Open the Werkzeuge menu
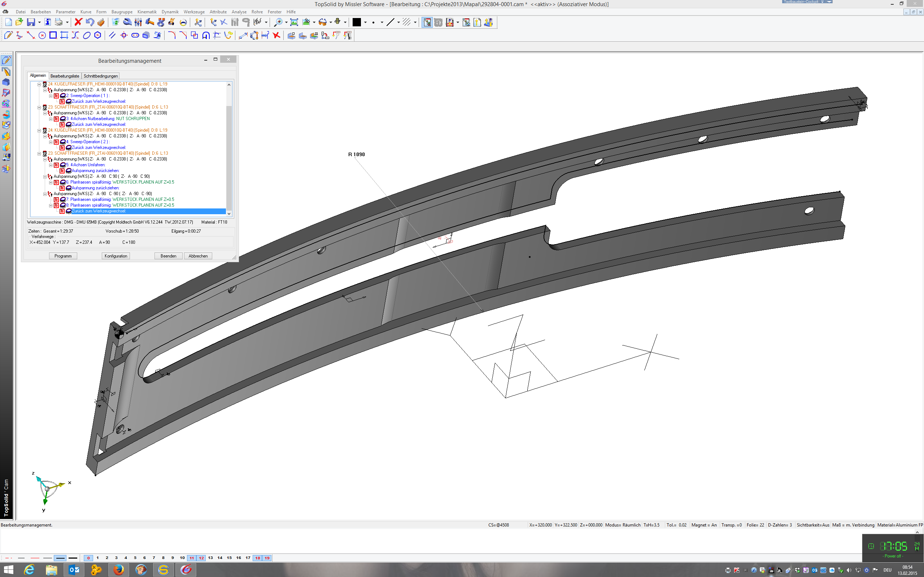 (x=194, y=12)
